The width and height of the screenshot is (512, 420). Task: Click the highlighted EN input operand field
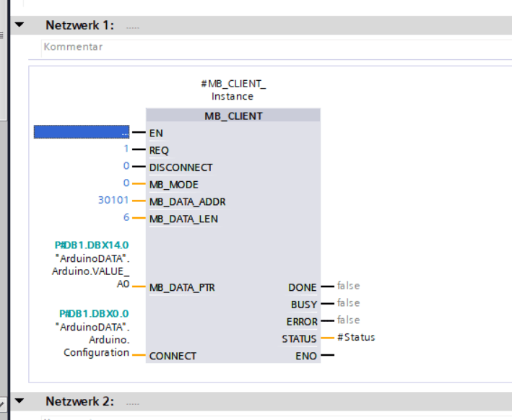[82, 132]
